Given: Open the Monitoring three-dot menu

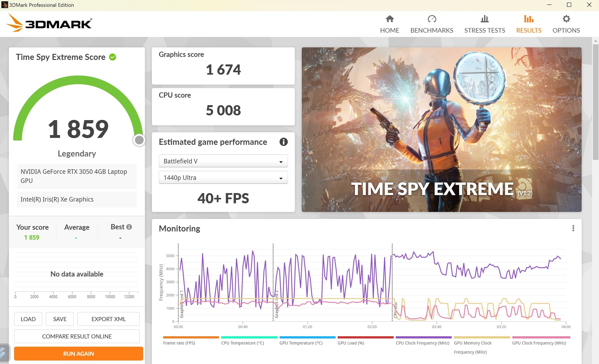Looking at the screenshot, I should point(573,228).
